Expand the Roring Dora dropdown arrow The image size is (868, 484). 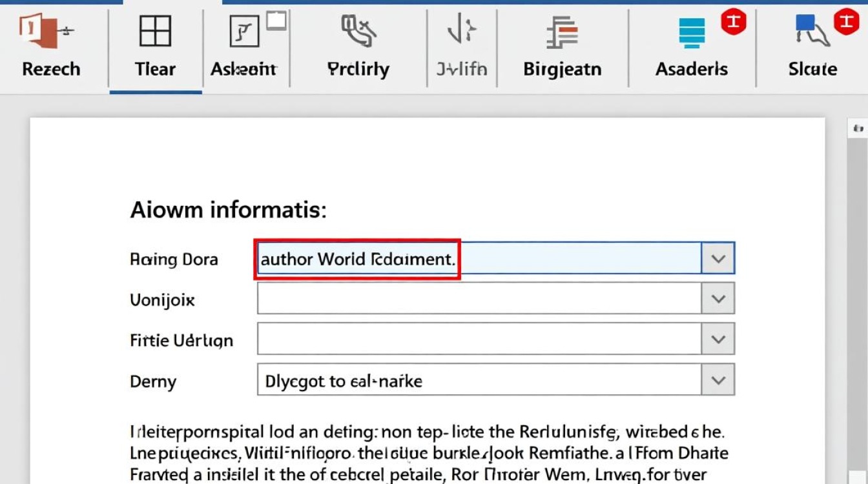click(x=718, y=259)
